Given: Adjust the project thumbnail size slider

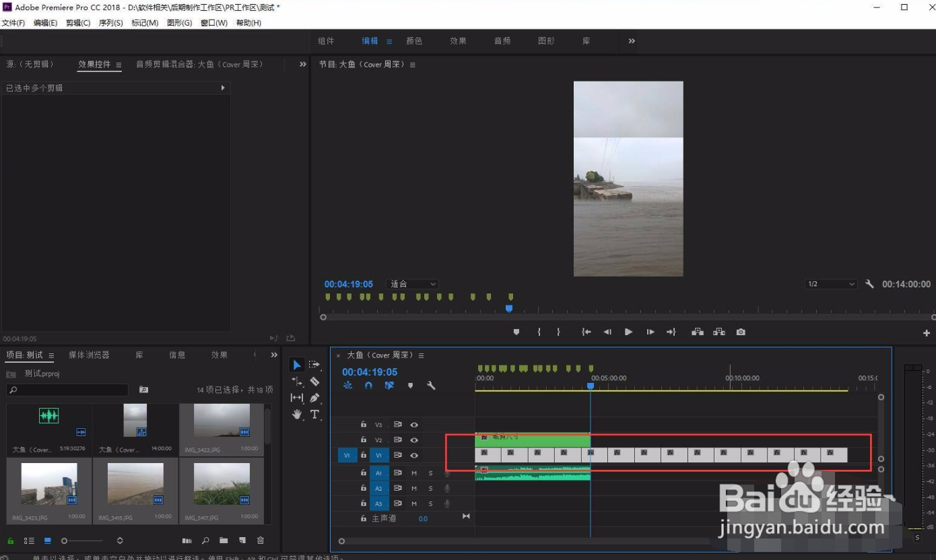Looking at the screenshot, I should [83, 540].
